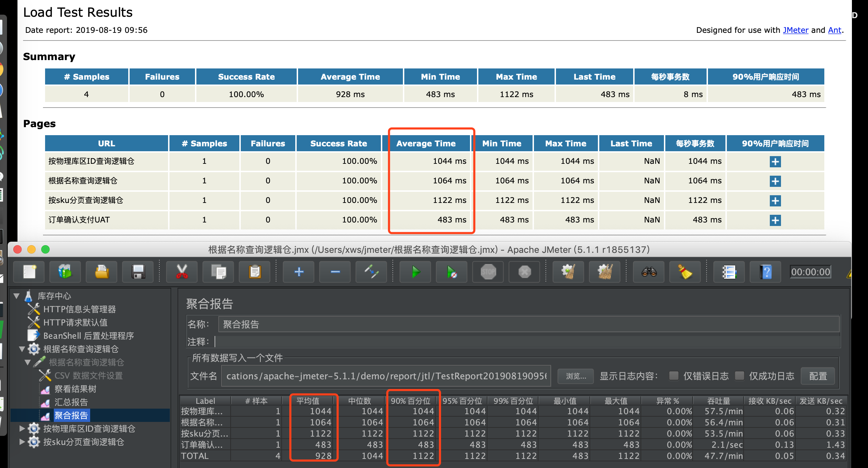Clear all results with double broom icon
This screenshot has height=468, width=868.
point(605,272)
